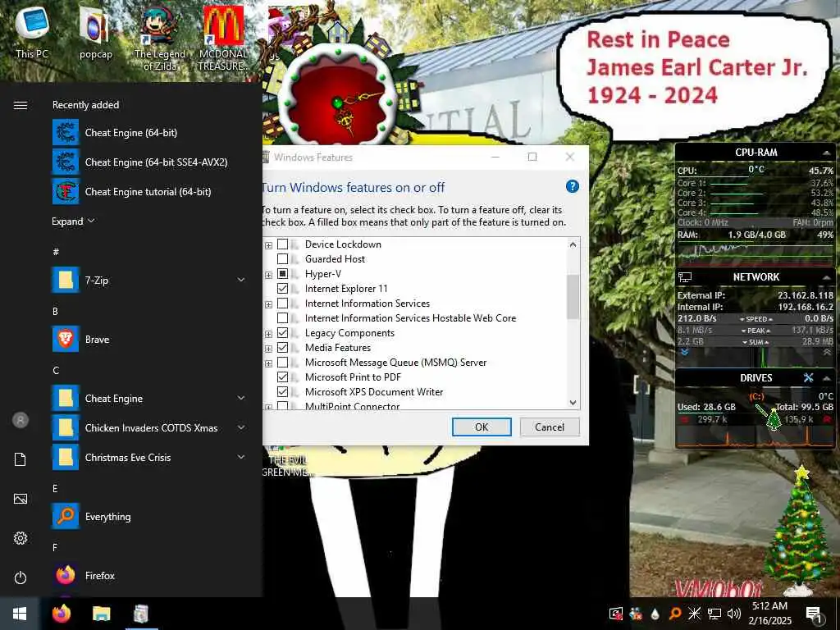This screenshot has width=840, height=630.
Task: Open Documents icon in Start sidebar
Action: (21, 459)
